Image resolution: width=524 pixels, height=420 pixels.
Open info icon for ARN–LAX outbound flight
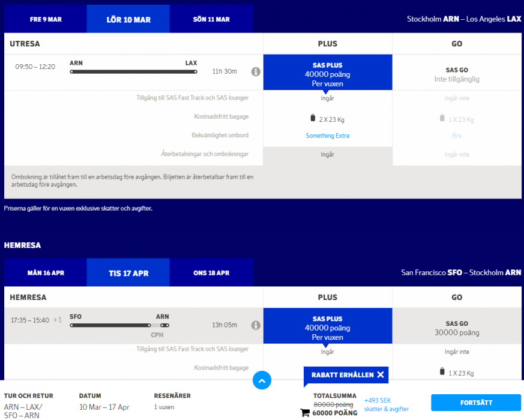256,72
